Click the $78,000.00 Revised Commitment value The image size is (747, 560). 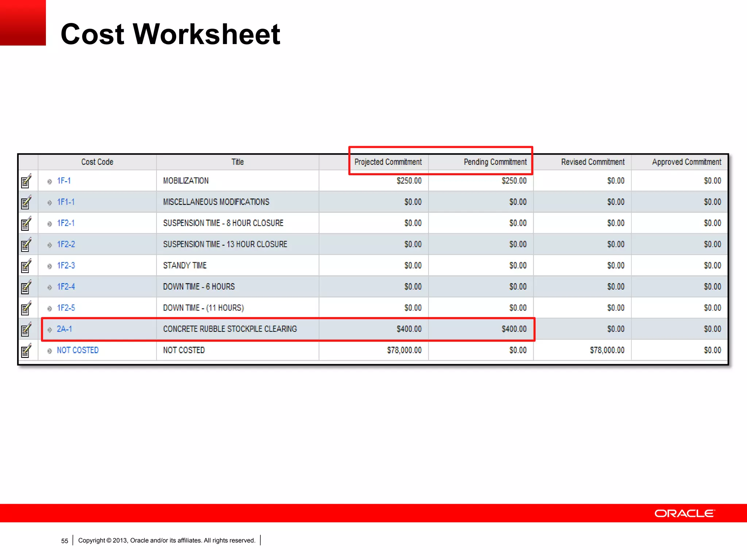(x=607, y=350)
